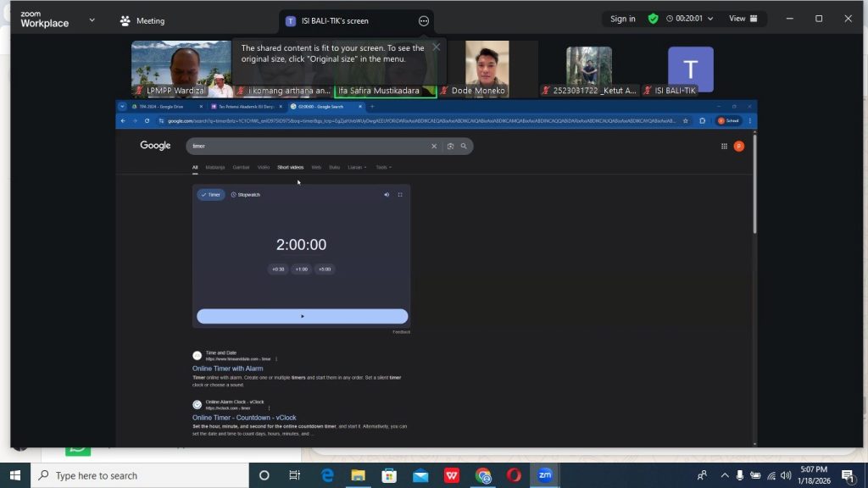Open File Explorer from the taskbar
Viewport: 868px width, 488px height.
[x=359, y=475]
